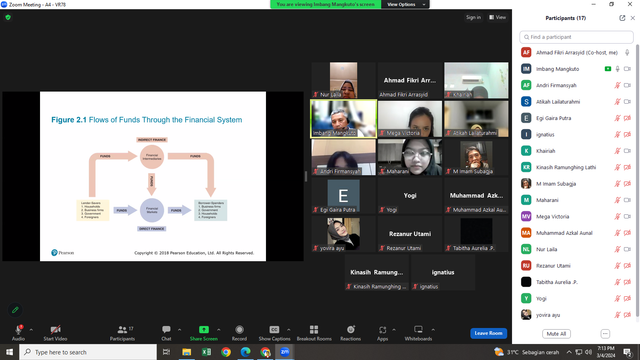The width and height of the screenshot is (640, 360).
Task: Open the Participants toolbar button
Action: point(122,333)
